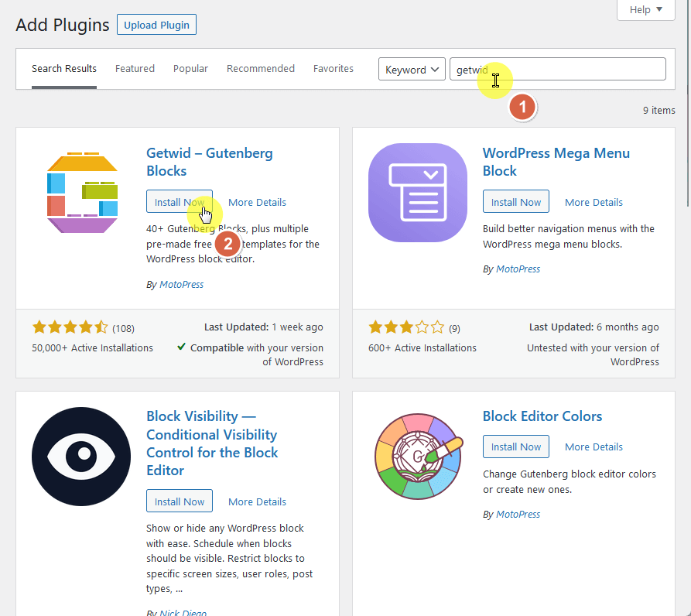The height and width of the screenshot is (616, 691).
Task: Switch to the Recommended tab
Action: [261, 69]
